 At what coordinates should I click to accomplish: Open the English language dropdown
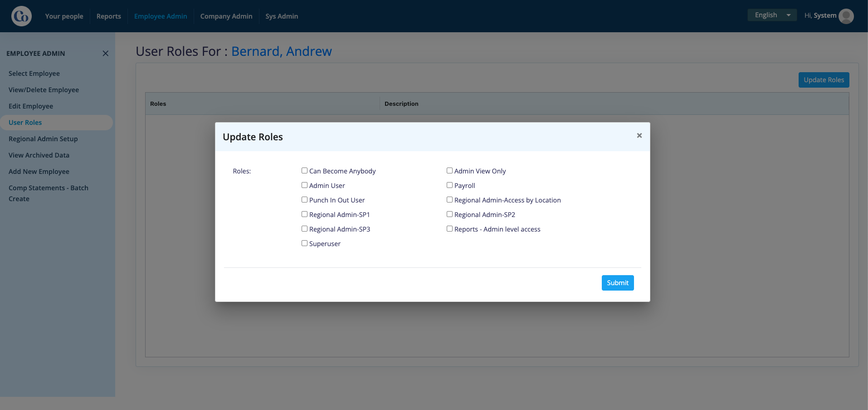772,15
